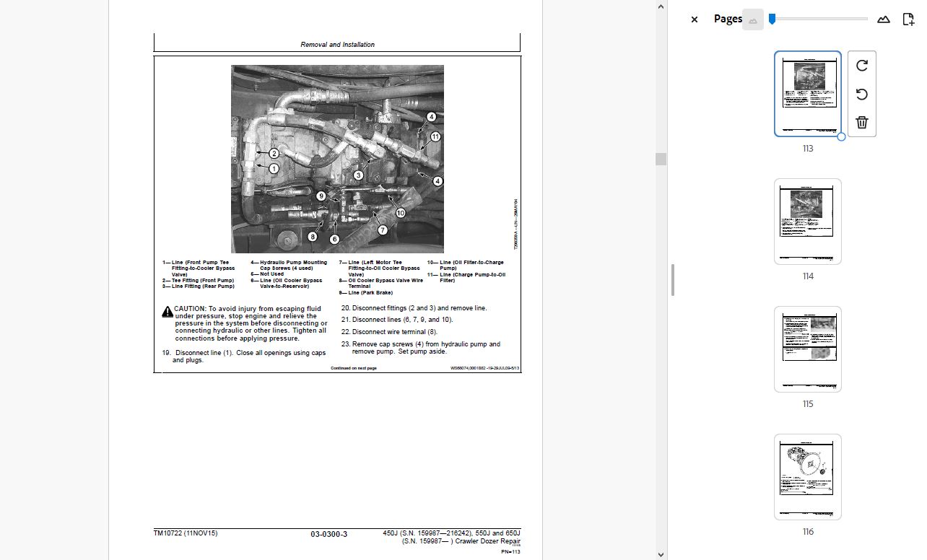927x560 pixels.
Task: Click the insert pages icon
Action: (909, 19)
